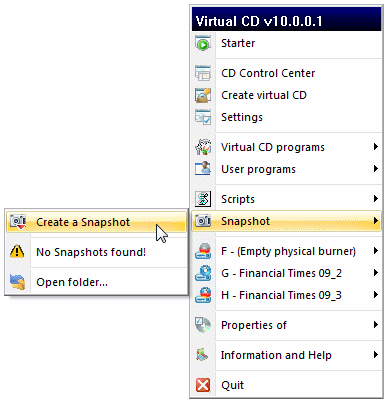Select the Quit menu item
The height and width of the screenshot is (400, 384).
coord(287,385)
